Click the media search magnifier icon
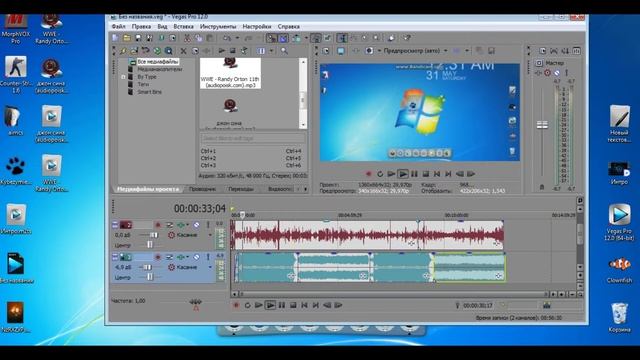The width and height of the screenshot is (640, 360). (x=284, y=51)
